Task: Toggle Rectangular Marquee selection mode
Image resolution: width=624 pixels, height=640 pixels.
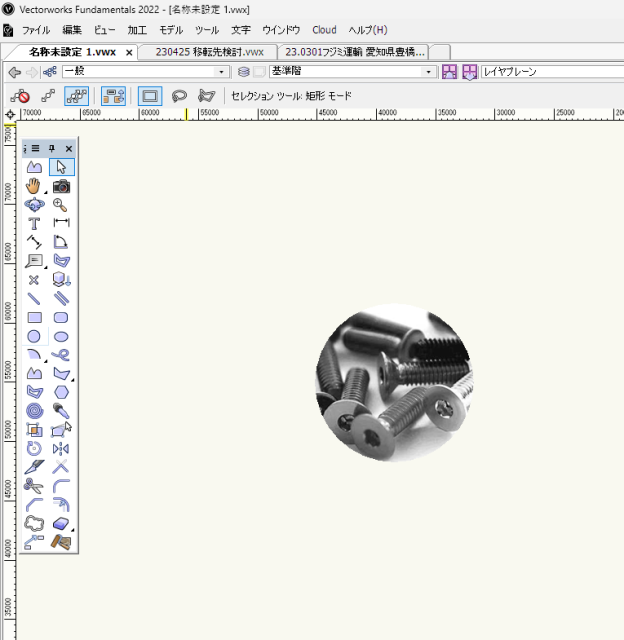Action: pos(150,96)
